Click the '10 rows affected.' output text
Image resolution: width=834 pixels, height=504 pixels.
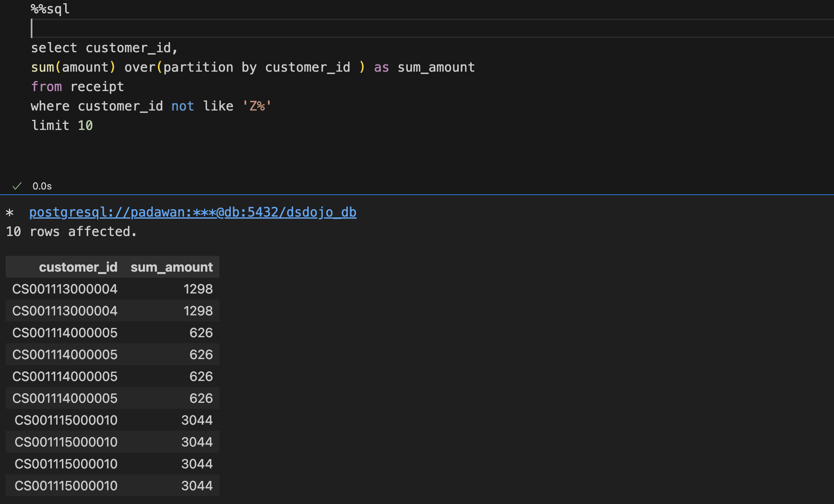(x=71, y=232)
